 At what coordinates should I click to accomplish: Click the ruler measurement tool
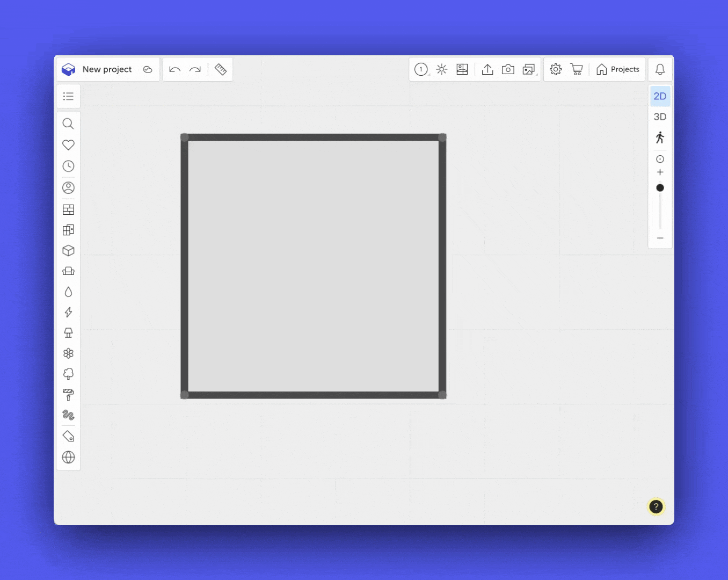(x=221, y=69)
